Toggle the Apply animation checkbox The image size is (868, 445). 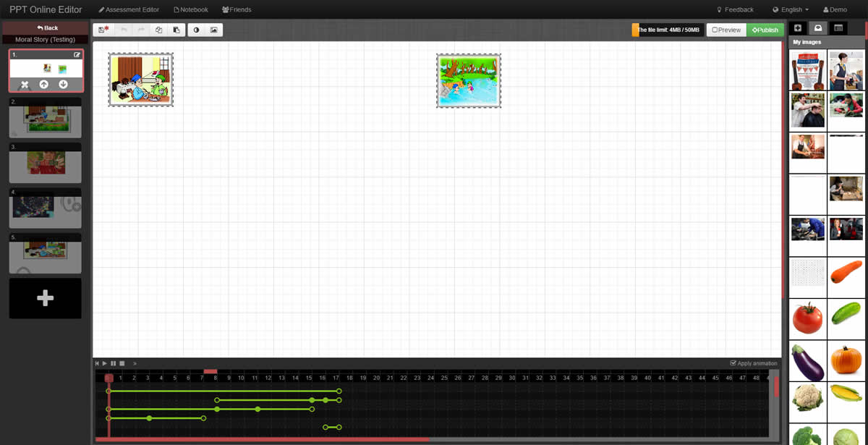tap(733, 363)
